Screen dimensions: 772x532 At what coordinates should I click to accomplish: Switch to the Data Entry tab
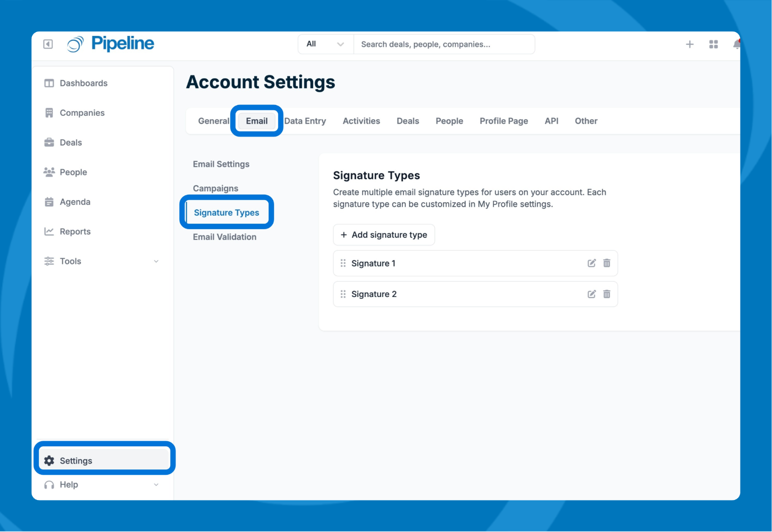click(x=305, y=121)
